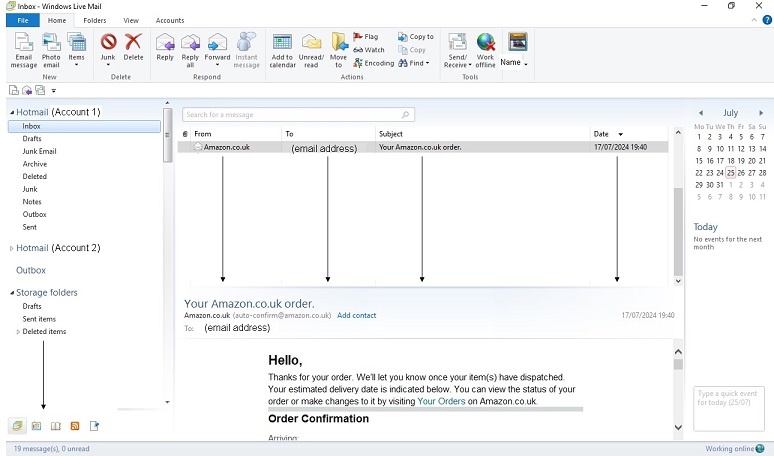Screen dimensions: 774x456
Task: Go to the next calendar month
Action: (761, 113)
